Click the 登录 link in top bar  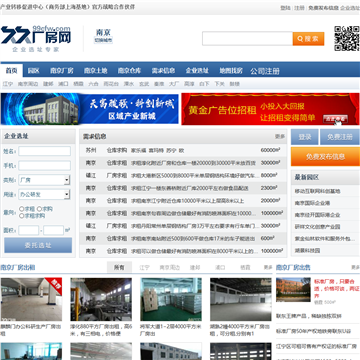[x=285, y=8]
